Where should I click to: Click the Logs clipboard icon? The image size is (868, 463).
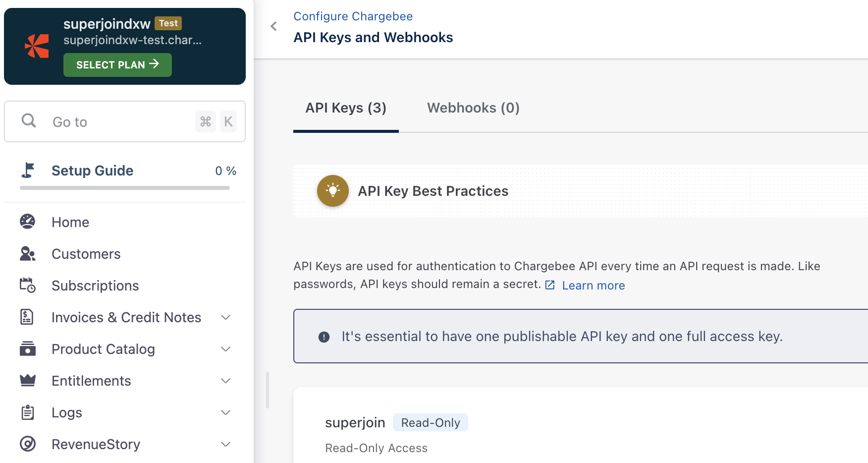point(28,412)
